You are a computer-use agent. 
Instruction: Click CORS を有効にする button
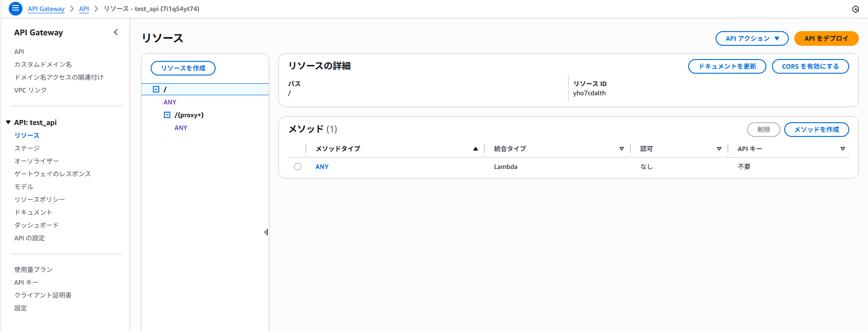point(810,66)
